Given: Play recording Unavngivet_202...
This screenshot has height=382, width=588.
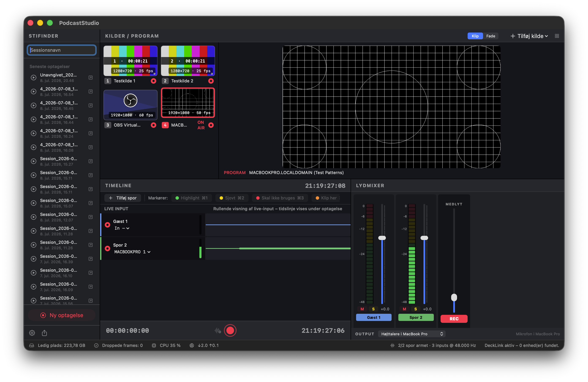Looking at the screenshot, I should point(34,78).
